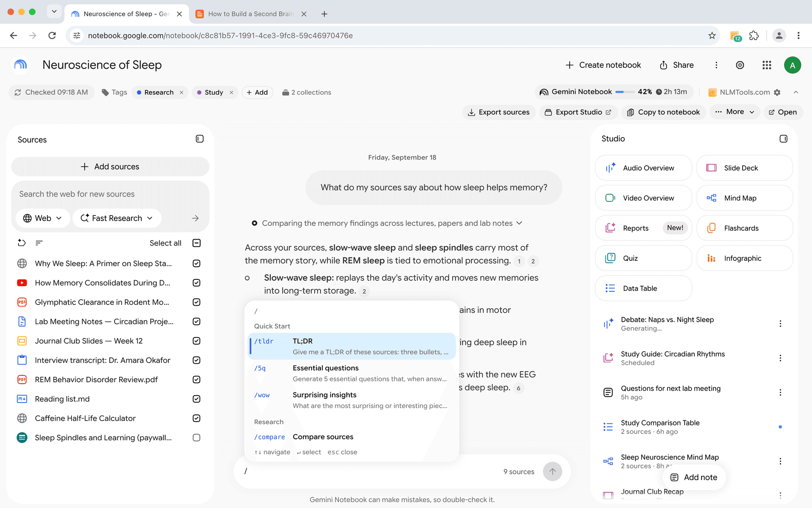Screen dimensions: 812x508
Task: Uncheck Glymphatic Clearance PDF source
Action: (x=196, y=302)
